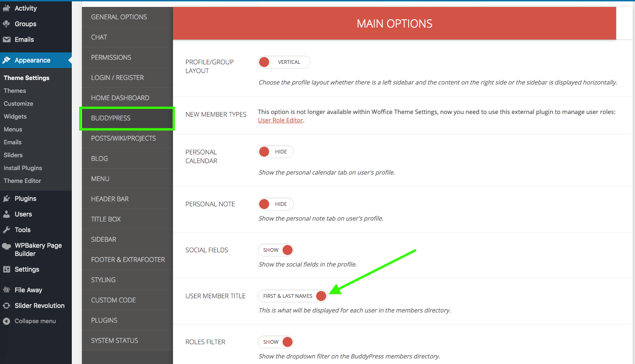Click the Users person icon
Image resolution: width=635 pixels, height=364 pixels.
pyautogui.click(x=6, y=214)
